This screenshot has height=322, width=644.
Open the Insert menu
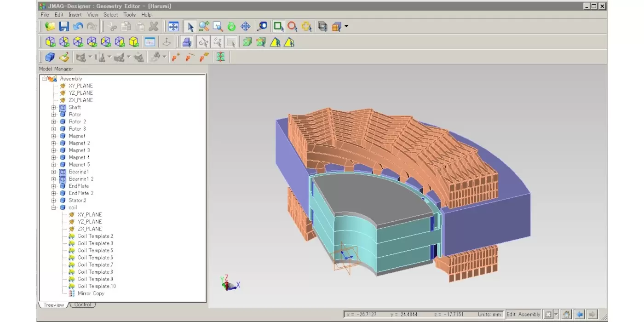pyautogui.click(x=75, y=15)
